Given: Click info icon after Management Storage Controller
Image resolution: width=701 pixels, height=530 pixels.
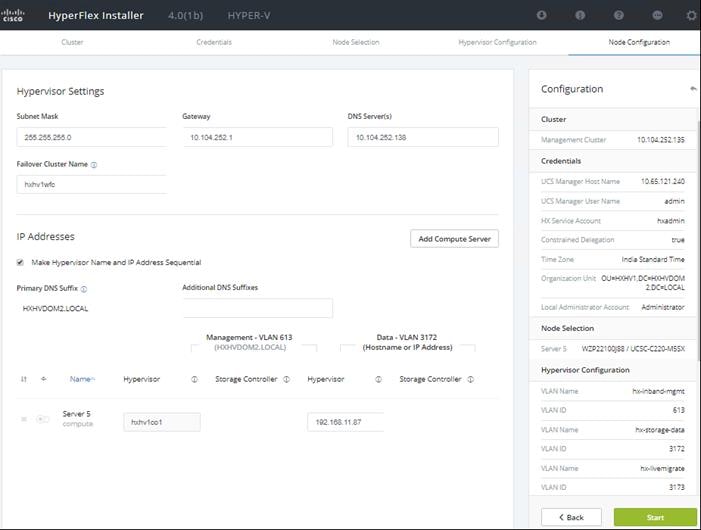Looking at the screenshot, I should click(x=287, y=379).
